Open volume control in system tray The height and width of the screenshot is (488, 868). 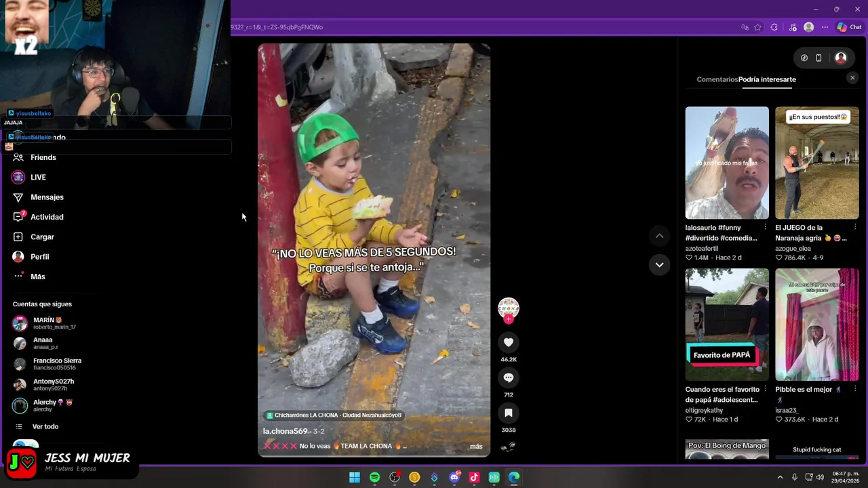point(820,477)
